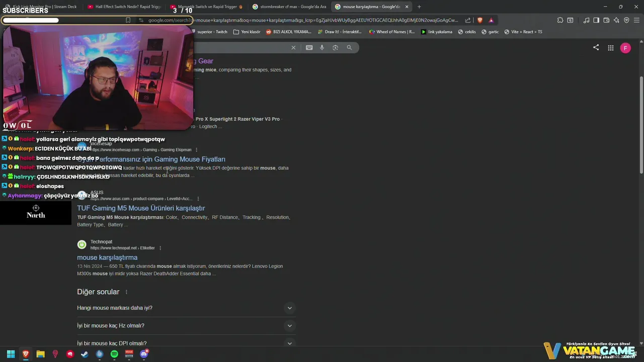Open the 'Draw It! - İnteraktif' bookmark
Viewport: 644px width, 362px height.
(340, 32)
